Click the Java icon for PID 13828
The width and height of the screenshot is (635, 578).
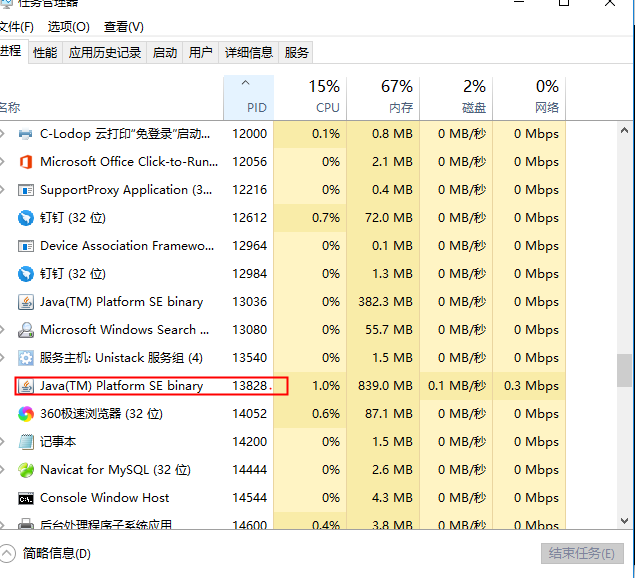pyautogui.click(x=26, y=386)
